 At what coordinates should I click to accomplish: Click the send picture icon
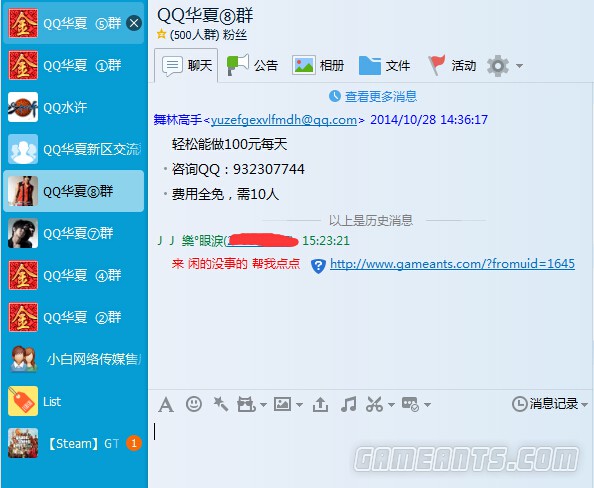pyautogui.click(x=283, y=404)
